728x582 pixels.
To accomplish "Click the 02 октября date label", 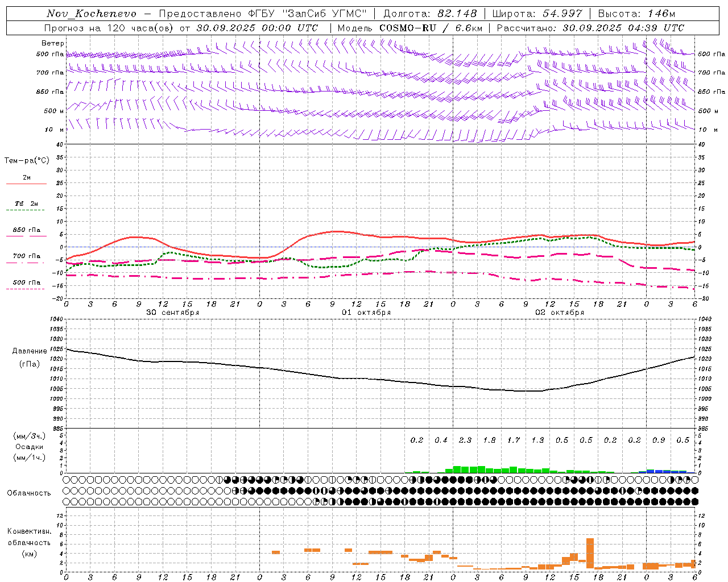I will click(x=560, y=313).
